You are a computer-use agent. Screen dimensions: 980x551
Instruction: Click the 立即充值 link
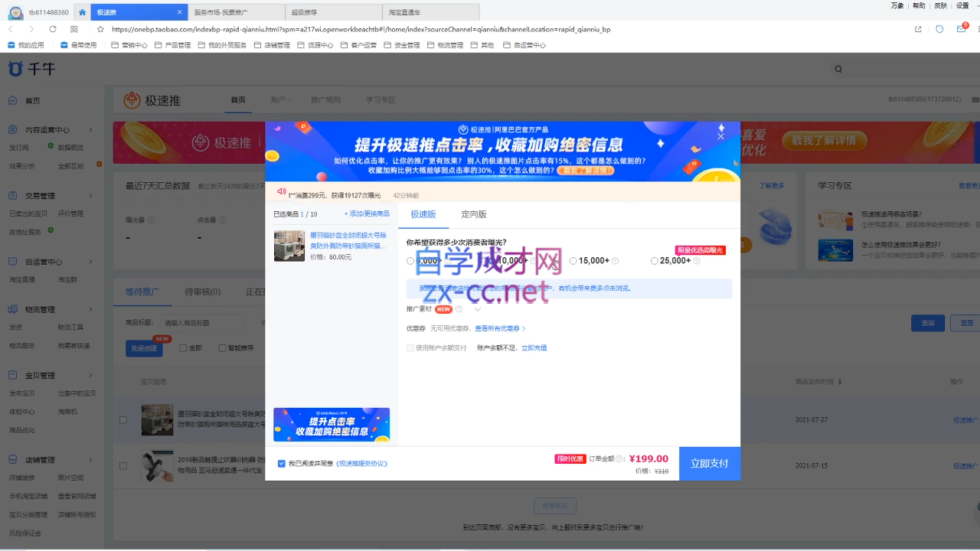(x=534, y=348)
